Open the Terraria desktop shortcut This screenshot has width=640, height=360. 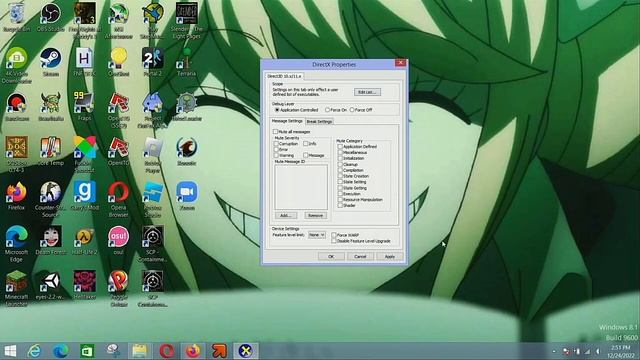pos(187,62)
